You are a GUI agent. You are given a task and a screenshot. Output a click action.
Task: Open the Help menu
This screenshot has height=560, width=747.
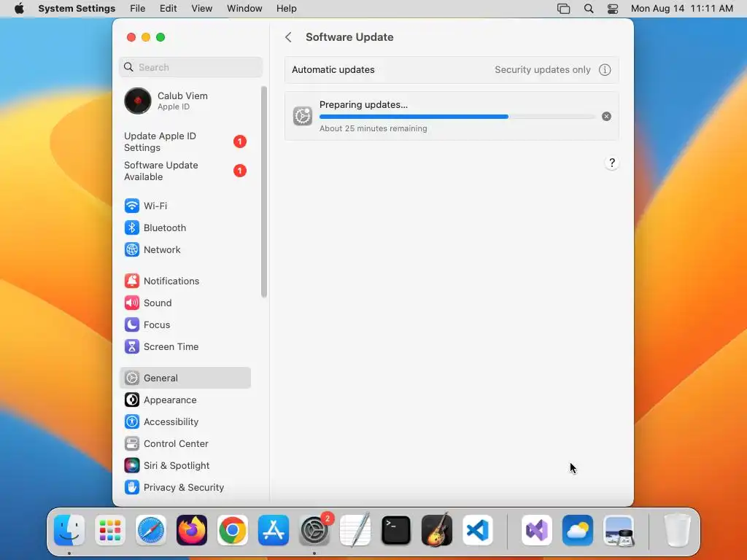pos(286,9)
